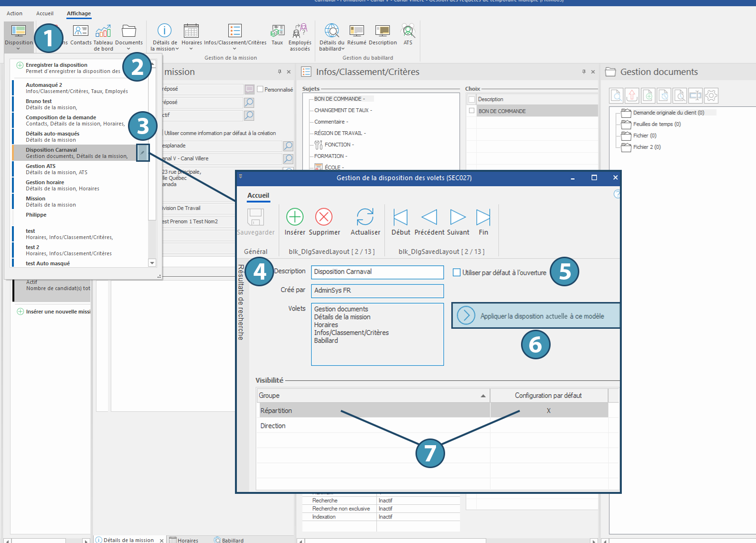
Task: Click the Insérer green plus icon
Action: pos(295,217)
